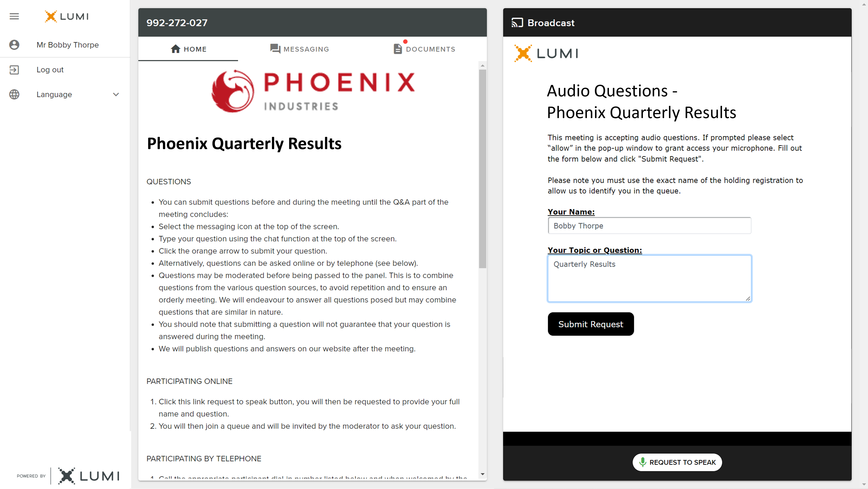Viewport: 868px width, 489px height.
Task: Click Submit Request button
Action: 590,324
